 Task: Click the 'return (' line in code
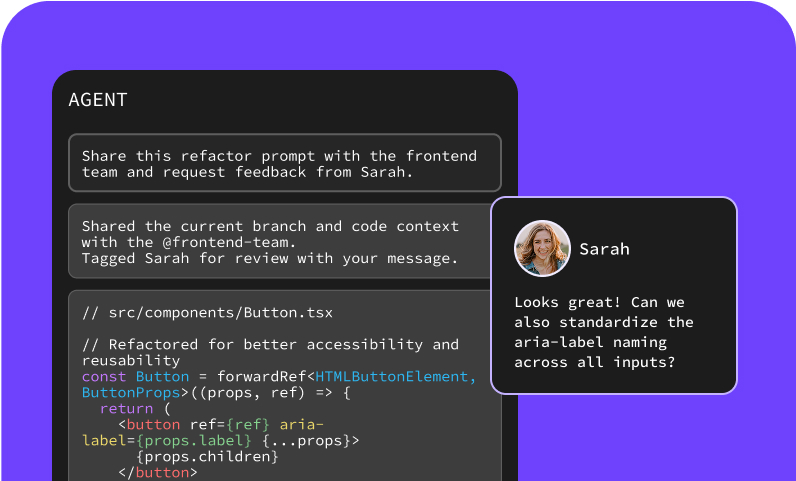coord(135,409)
